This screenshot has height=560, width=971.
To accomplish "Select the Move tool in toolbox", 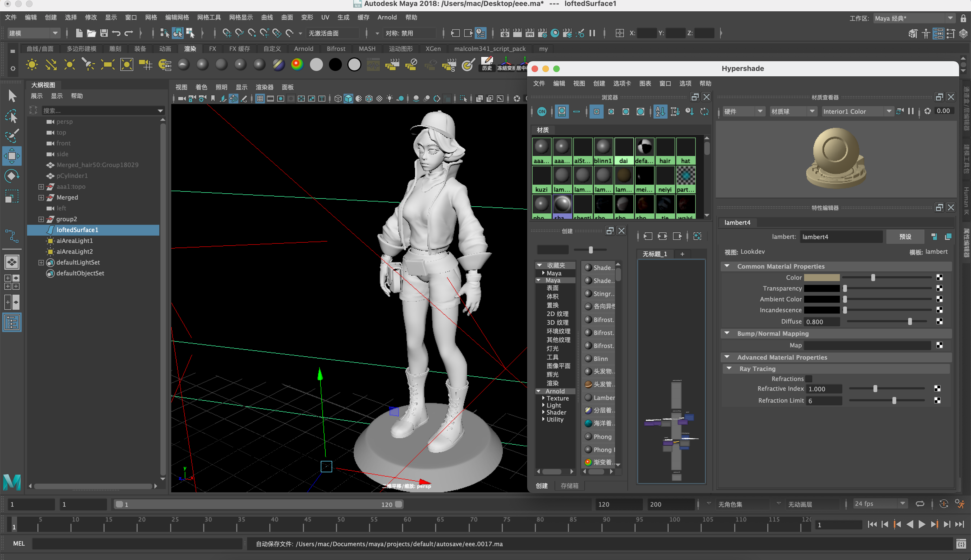I will pyautogui.click(x=12, y=156).
